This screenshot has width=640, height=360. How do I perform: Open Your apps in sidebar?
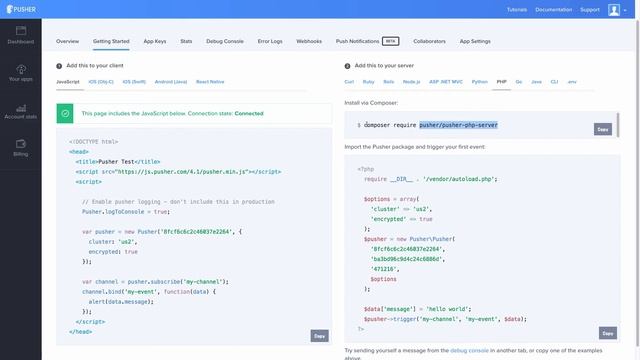pos(21,73)
